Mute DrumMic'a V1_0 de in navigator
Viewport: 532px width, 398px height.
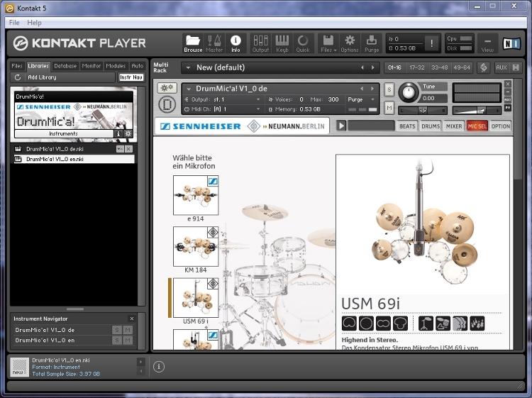[x=128, y=330]
